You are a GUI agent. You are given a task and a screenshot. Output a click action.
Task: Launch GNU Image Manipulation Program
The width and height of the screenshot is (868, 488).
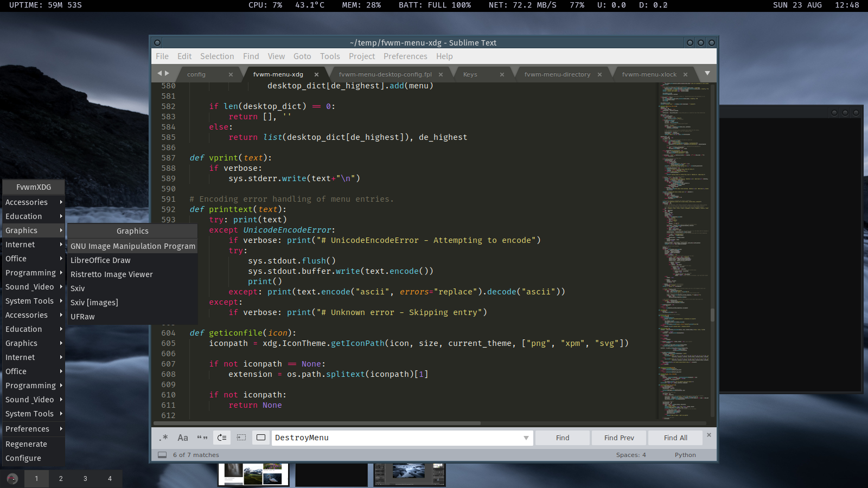tap(132, 246)
